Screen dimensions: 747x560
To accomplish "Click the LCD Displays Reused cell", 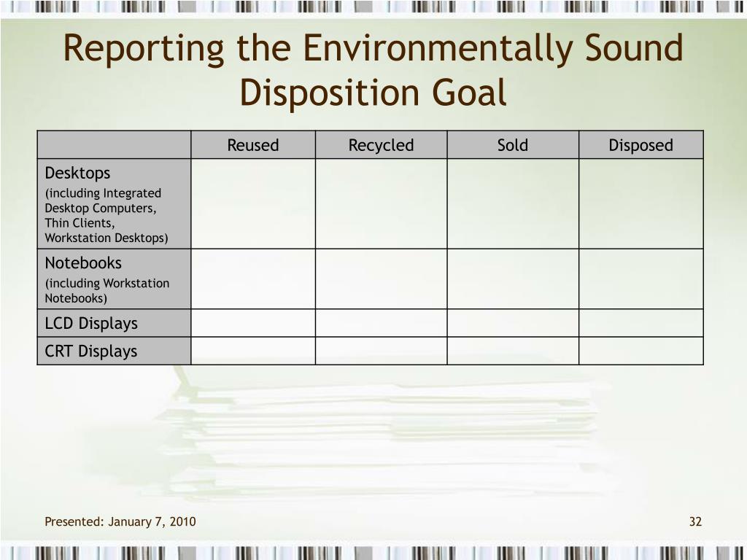I will [253, 323].
